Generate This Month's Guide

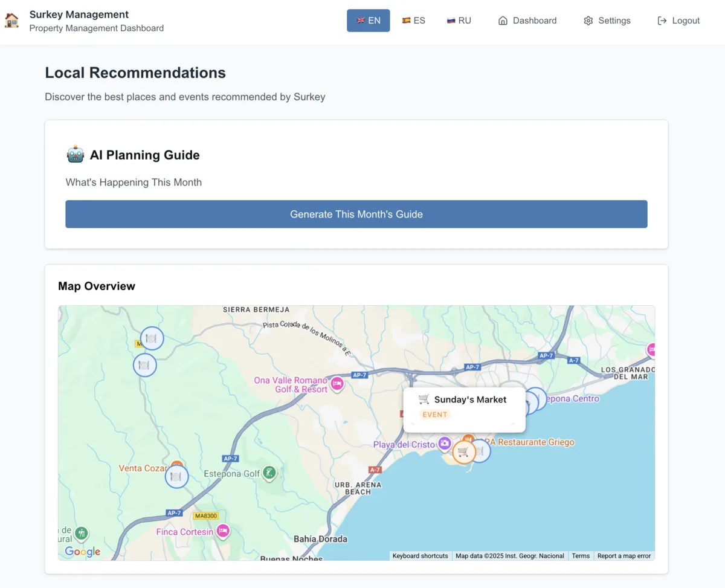point(356,214)
